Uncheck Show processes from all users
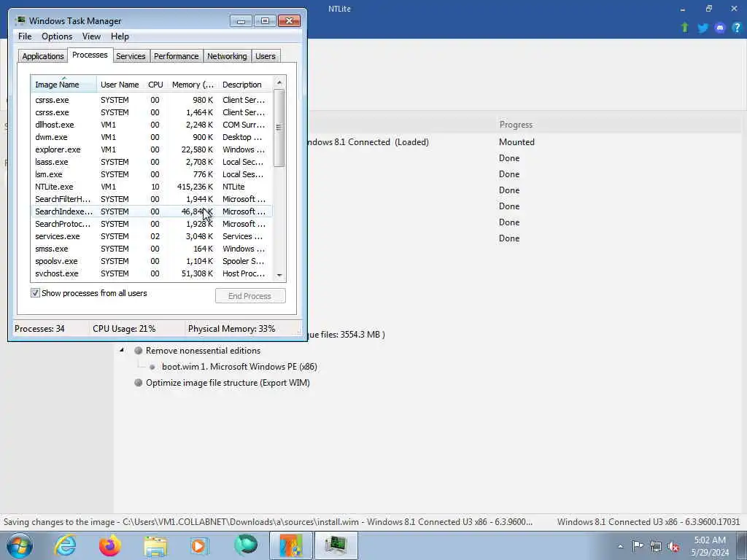Viewport: 747px width, 560px height. pyautogui.click(x=35, y=293)
